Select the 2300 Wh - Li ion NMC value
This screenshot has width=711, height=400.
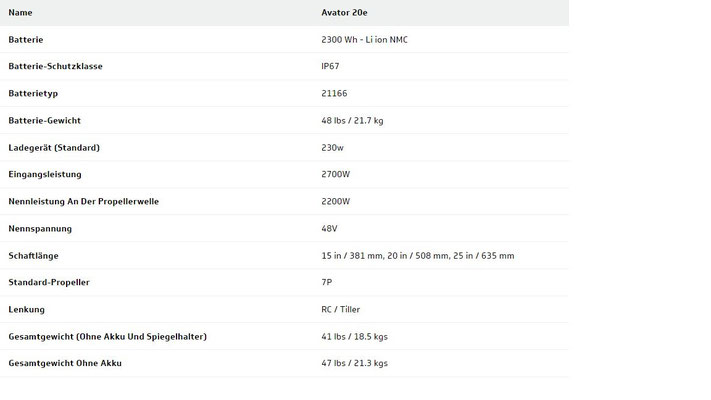[x=365, y=39]
